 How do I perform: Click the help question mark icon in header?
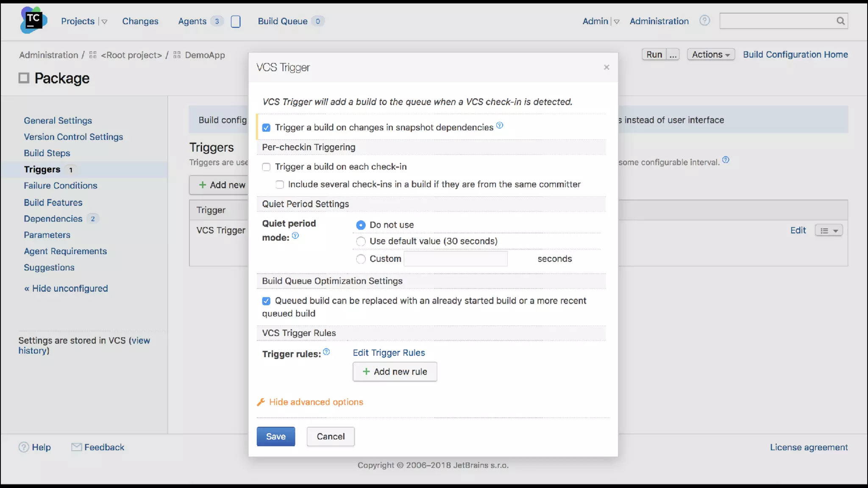(704, 20)
